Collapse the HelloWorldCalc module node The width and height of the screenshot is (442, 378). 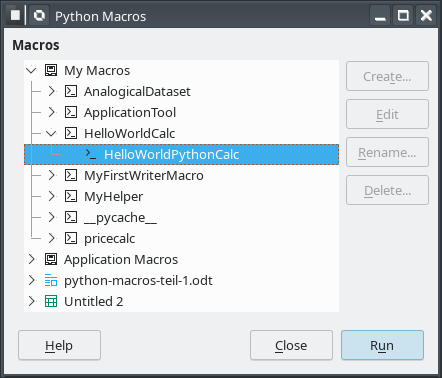51,133
